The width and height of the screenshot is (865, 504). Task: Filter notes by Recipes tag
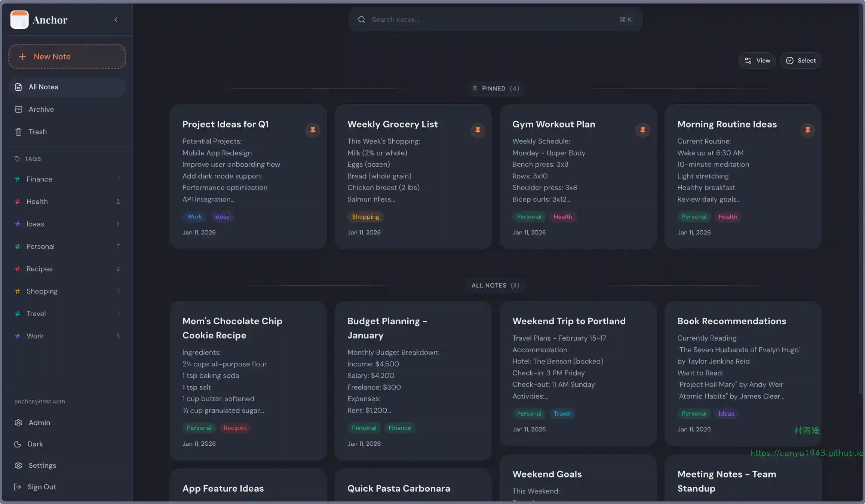coord(39,269)
